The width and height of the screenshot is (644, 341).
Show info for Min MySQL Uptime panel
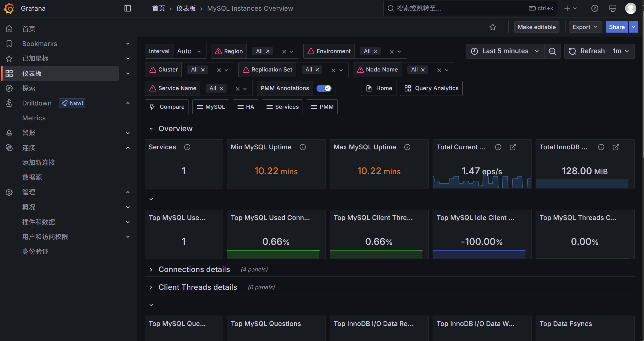303,147
